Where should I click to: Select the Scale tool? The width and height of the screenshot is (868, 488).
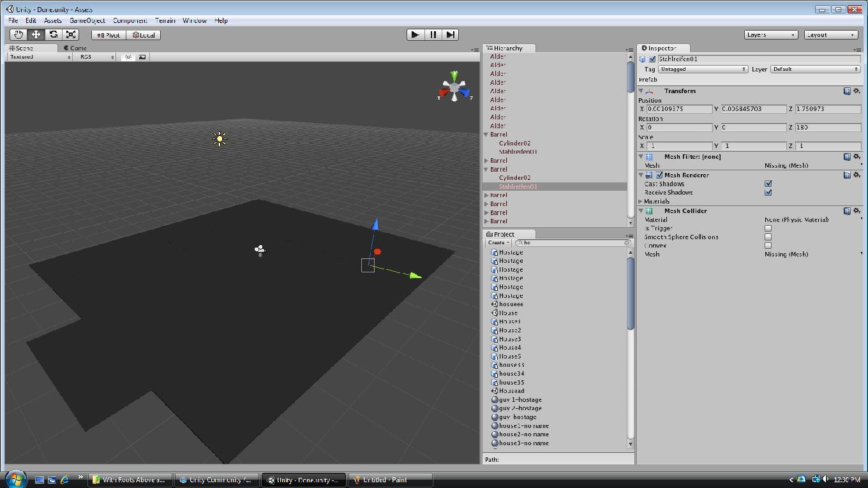coord(71,34)
